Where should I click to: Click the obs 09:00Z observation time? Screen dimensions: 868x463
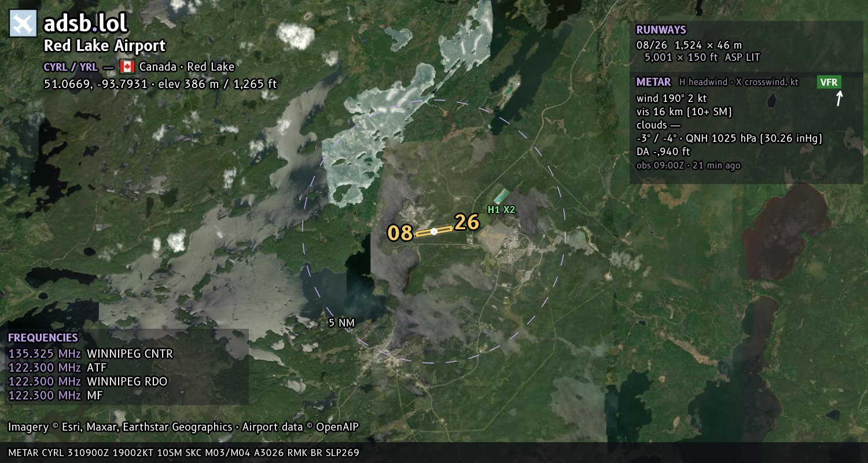[688, 166]
